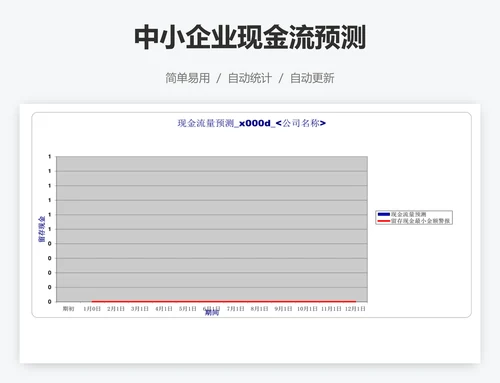Screen dimensions: 500x383
Task: Select the red alert line in the chart
Action: pyautogui.click(x=224, y=301)
